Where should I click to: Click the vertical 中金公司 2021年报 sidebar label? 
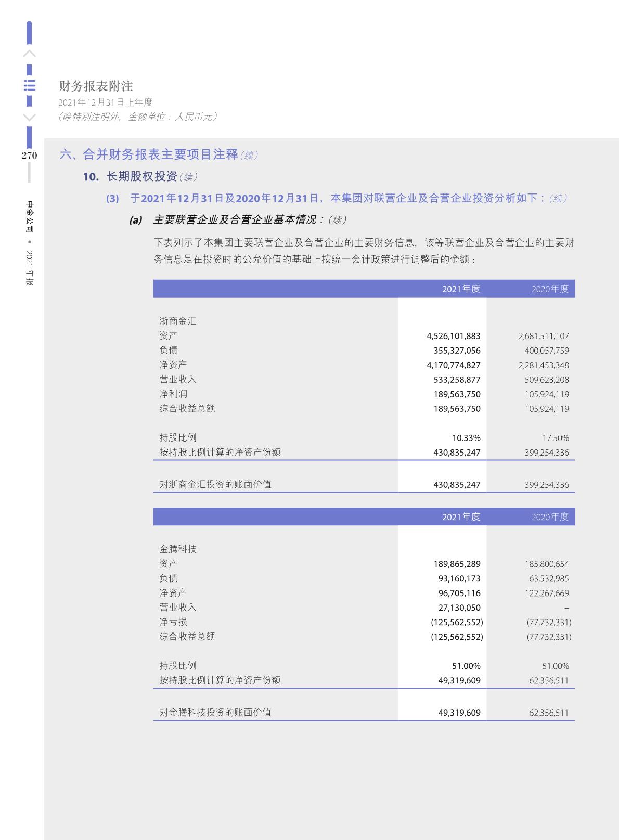pyautogui.click(x=30, y=242)
